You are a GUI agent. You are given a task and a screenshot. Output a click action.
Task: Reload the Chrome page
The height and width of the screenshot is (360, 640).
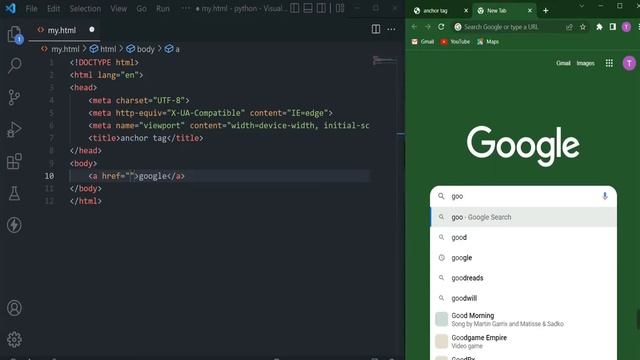[441, 27]
